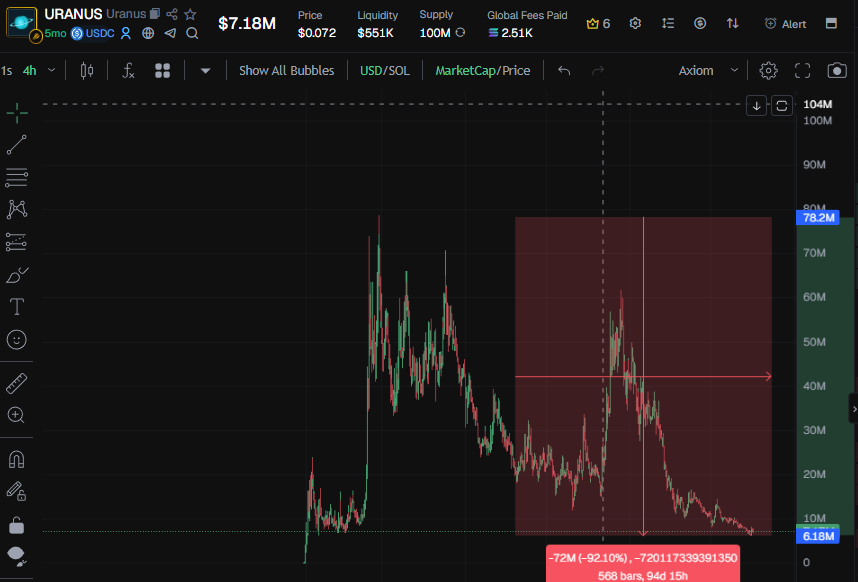
Task: Toggle hide all drawings eye icon
Action: click(17, 556)
